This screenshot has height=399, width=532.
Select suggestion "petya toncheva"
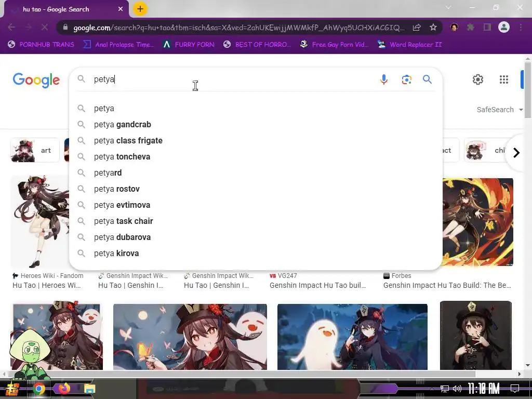[x=256, y=157]
